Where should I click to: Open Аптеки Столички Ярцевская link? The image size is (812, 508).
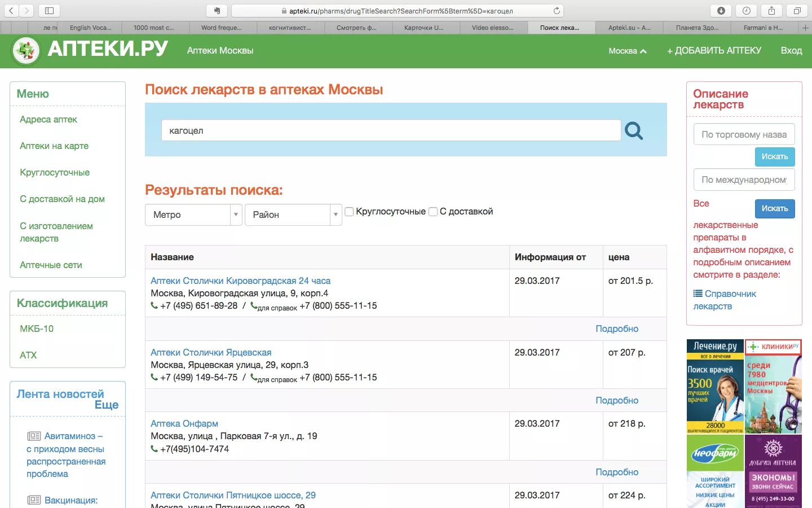coord(211,352)
